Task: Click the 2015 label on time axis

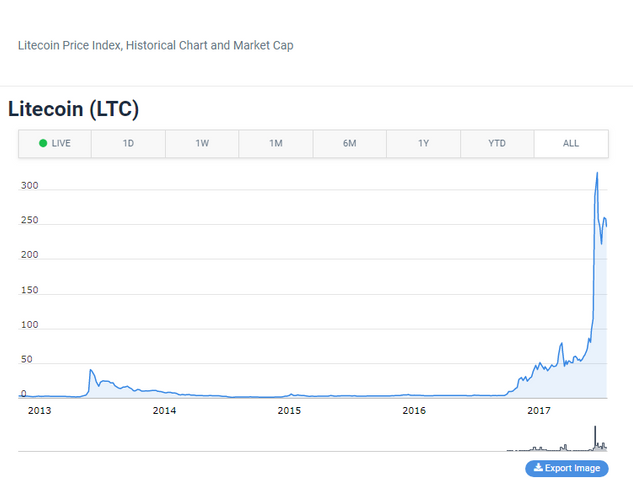Action: (289, 410)
